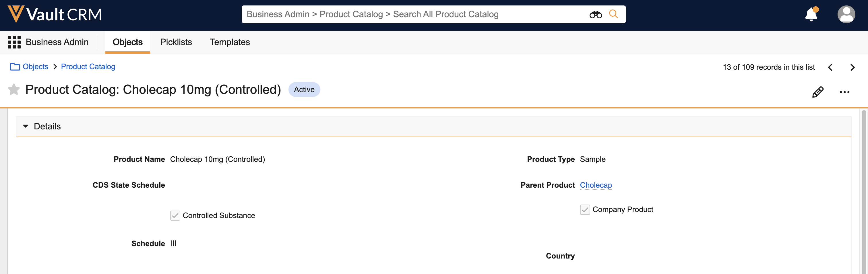Screen dimensions: 868x274
Task: Toggle the Company Product checkbox
Action: (585, 209)
